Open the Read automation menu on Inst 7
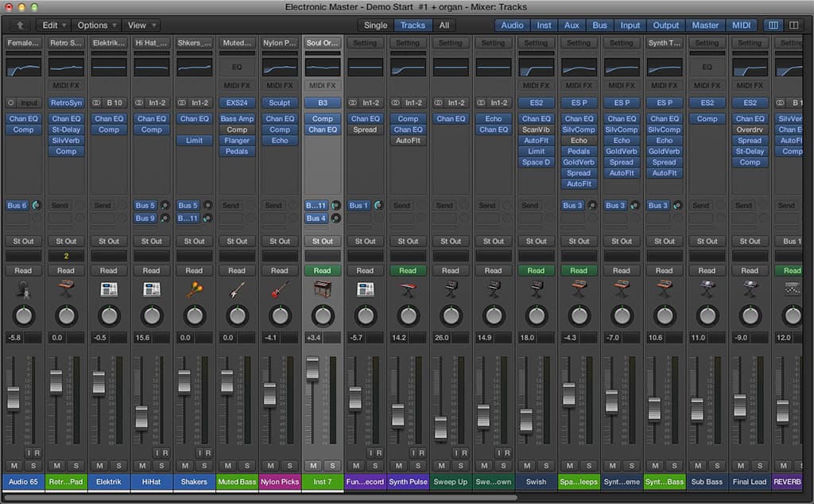Screen dimensions: 814x504 tap(323, 270)
